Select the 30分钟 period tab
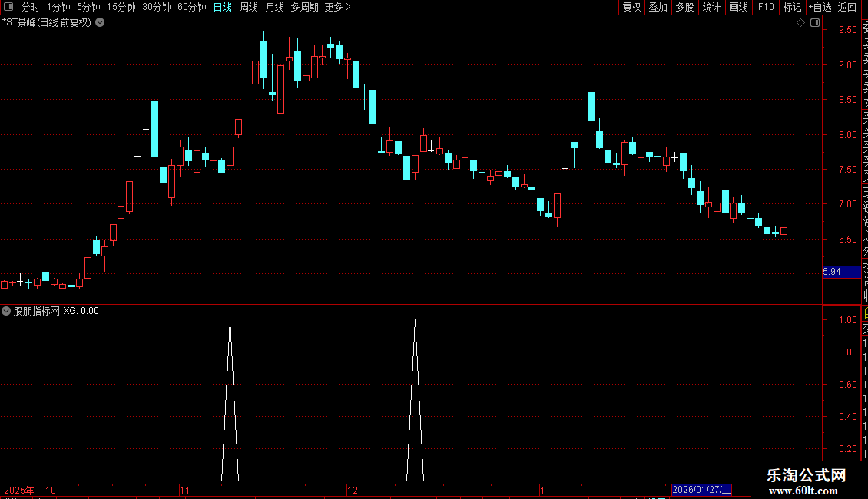The image size is (868, 499). [x=157, y=7]
